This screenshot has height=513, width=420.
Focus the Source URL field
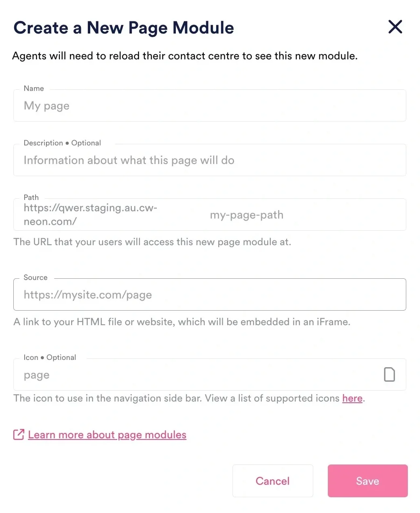(209, 295)
